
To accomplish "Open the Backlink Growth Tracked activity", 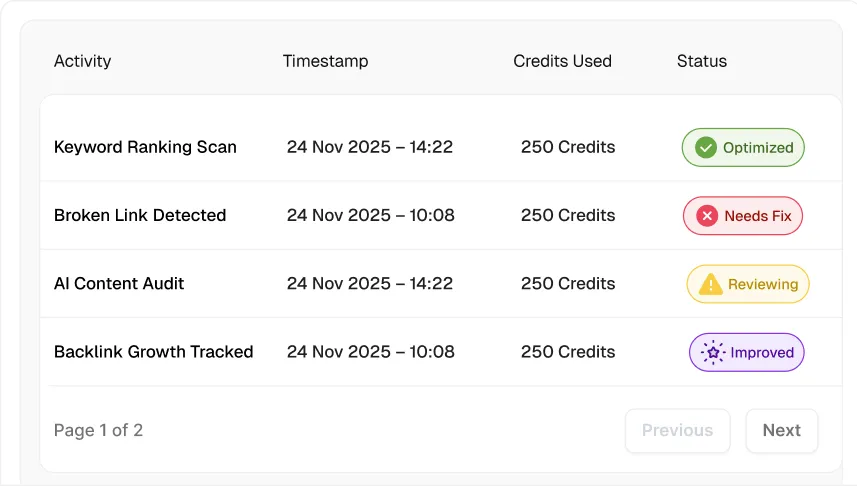I will tap(153, 352).
